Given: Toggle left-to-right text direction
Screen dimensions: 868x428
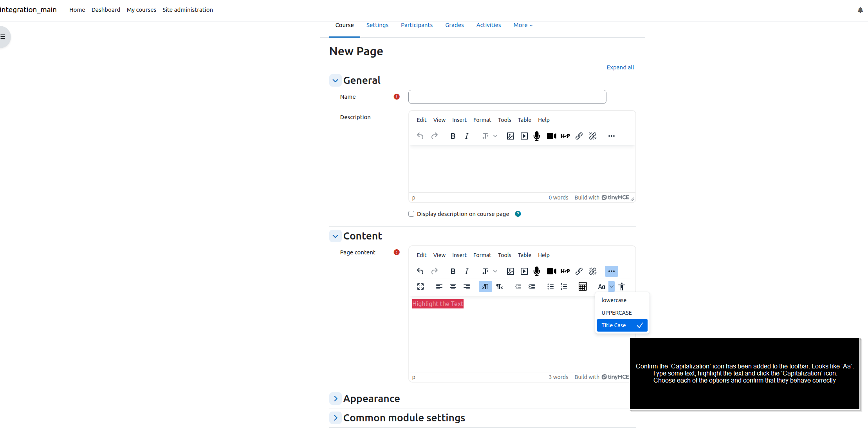Looking at the screenshot, I should (485, 287).
